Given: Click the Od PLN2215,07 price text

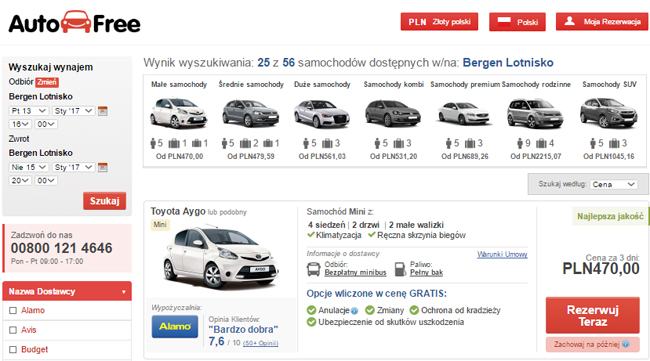Looking at the screenshot, I should click(536, 156).
